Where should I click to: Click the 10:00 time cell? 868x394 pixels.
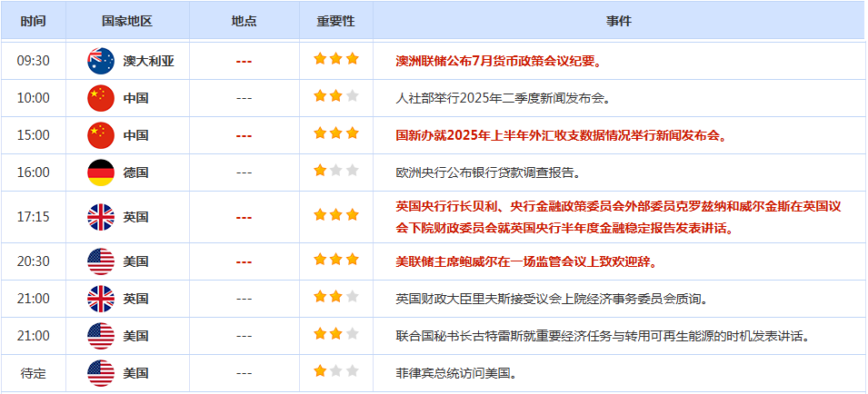click(34, 98)
